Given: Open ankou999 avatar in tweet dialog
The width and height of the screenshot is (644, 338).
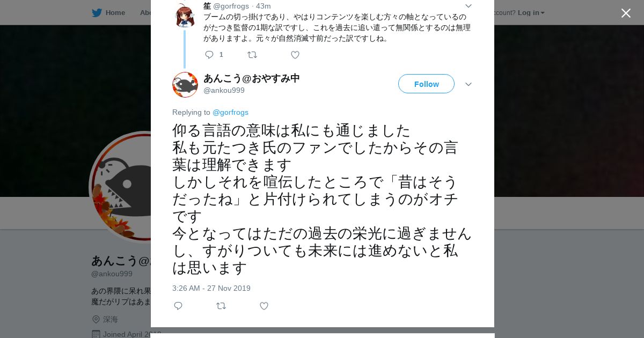Looking at the screenshot, I should click(x=185, y=85).
